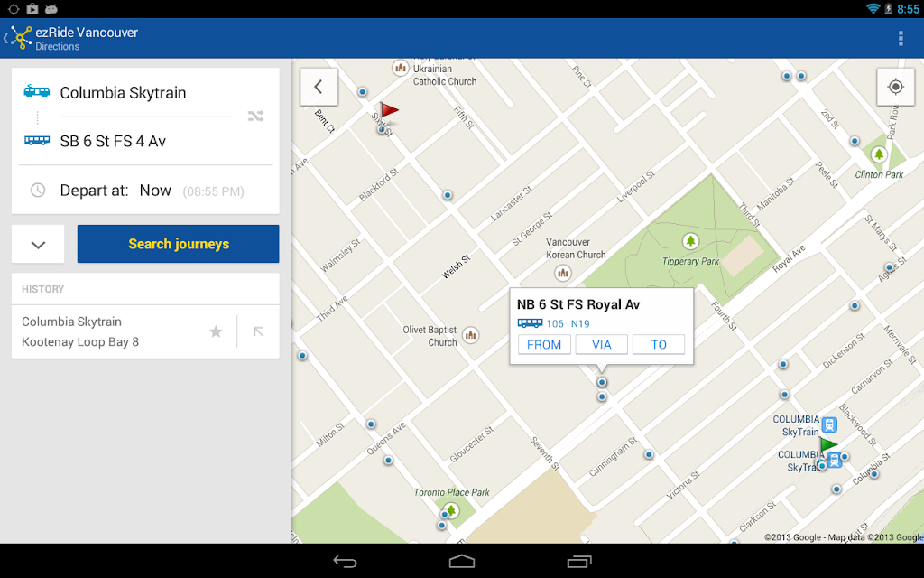Expand more journey options chevron

pyautogui.click(x=38, y=244)
